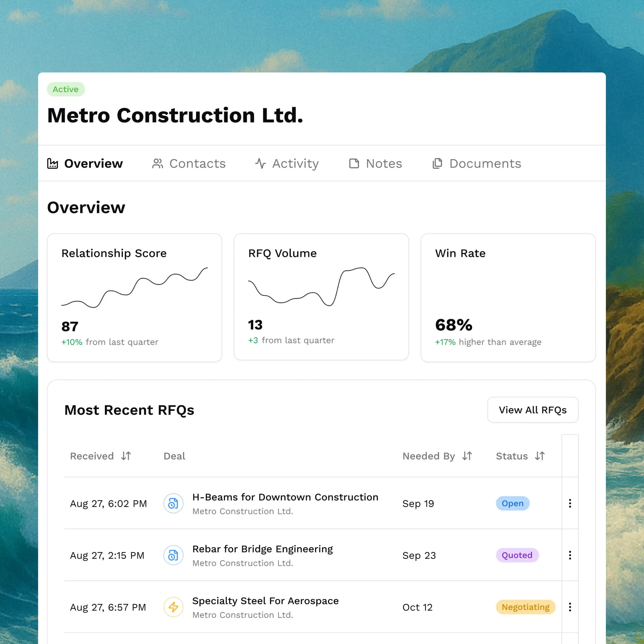Click the Rebar deal document icon
The width and height of the screenshot is (644, 644).
(173, 555)
